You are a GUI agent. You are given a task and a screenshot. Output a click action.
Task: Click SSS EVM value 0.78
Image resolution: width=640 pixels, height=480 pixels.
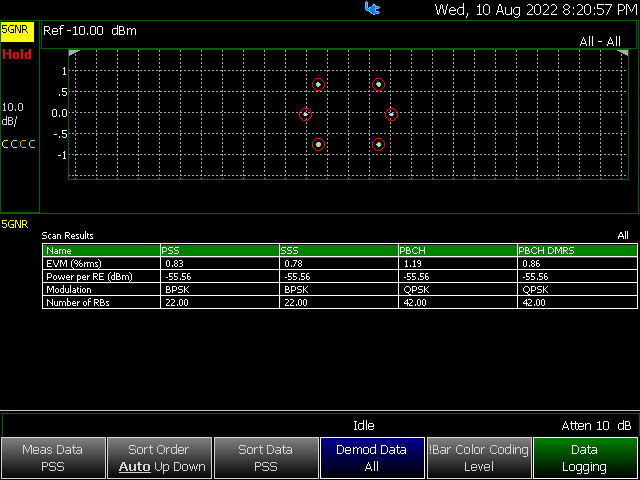pos(293,264)
